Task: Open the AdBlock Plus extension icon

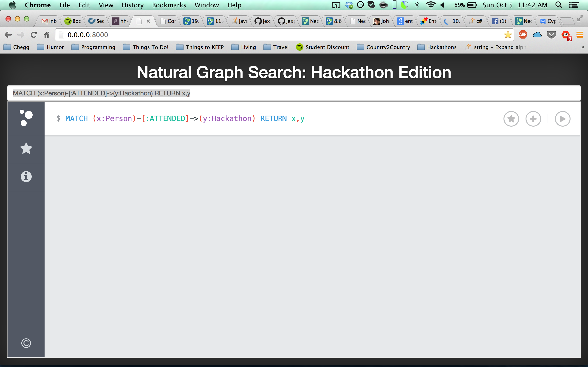Action: tap(523, 35)
